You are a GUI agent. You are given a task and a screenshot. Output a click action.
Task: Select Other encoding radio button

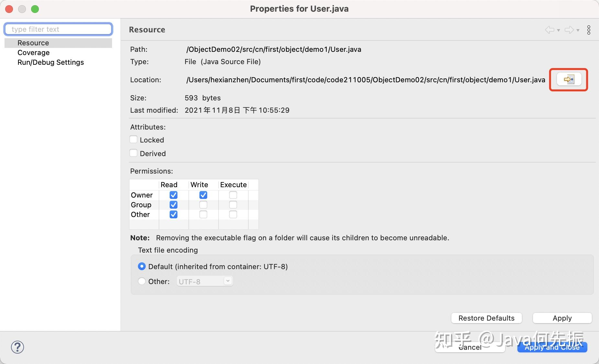click(x=142, y=281)
